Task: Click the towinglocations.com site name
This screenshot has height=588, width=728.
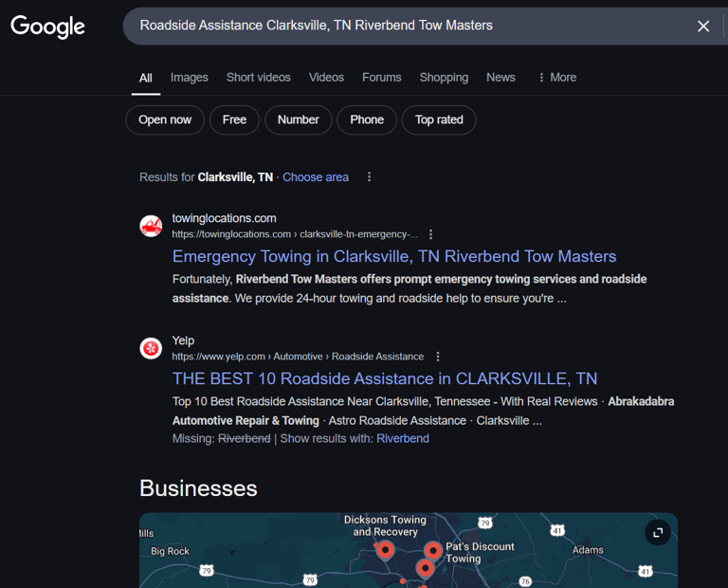Action: pos(225,218)
